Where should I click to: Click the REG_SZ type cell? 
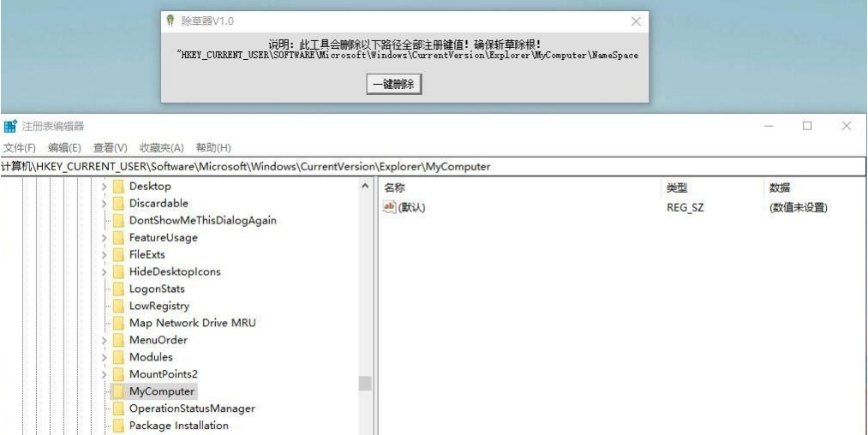pyautogui.click(x=685, y=207)
